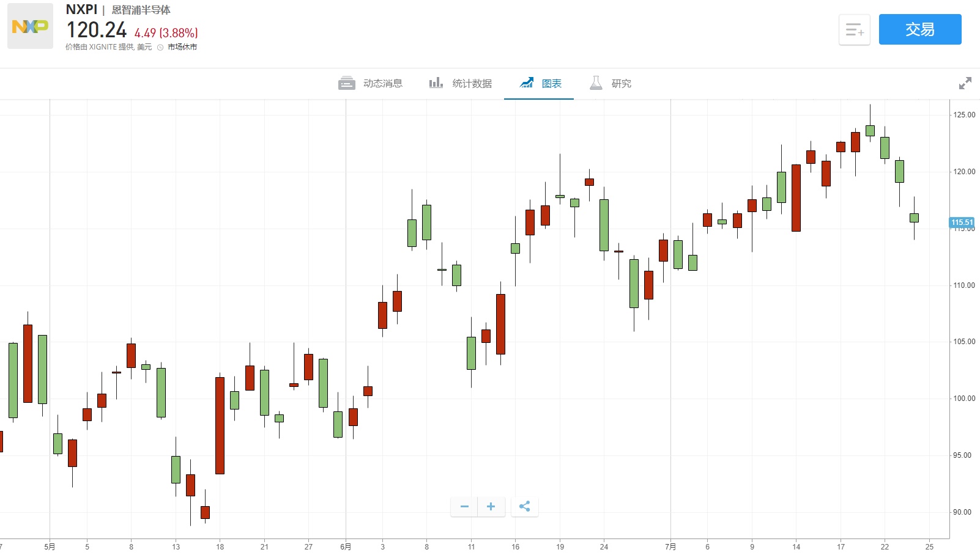Open the 动态消息 feed tab
Viewport: 980px width, 555px height.
[370, 83]
